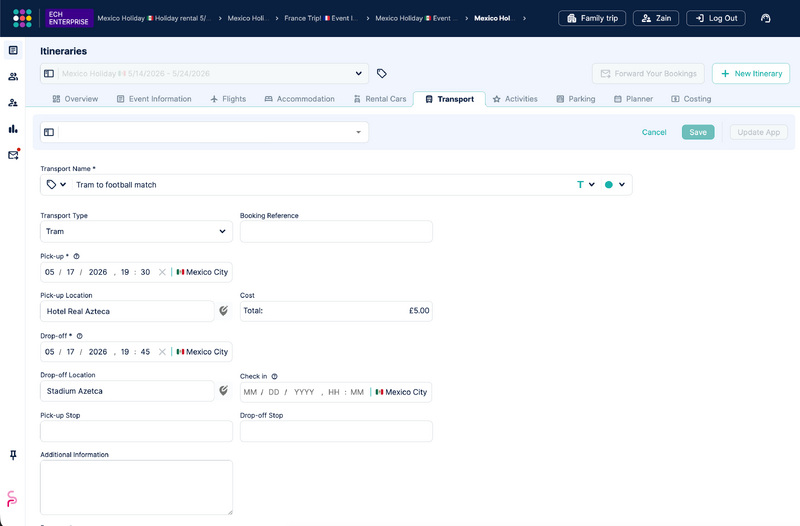Click the Update App button
The image size is (800, 526).
[759, 132]
